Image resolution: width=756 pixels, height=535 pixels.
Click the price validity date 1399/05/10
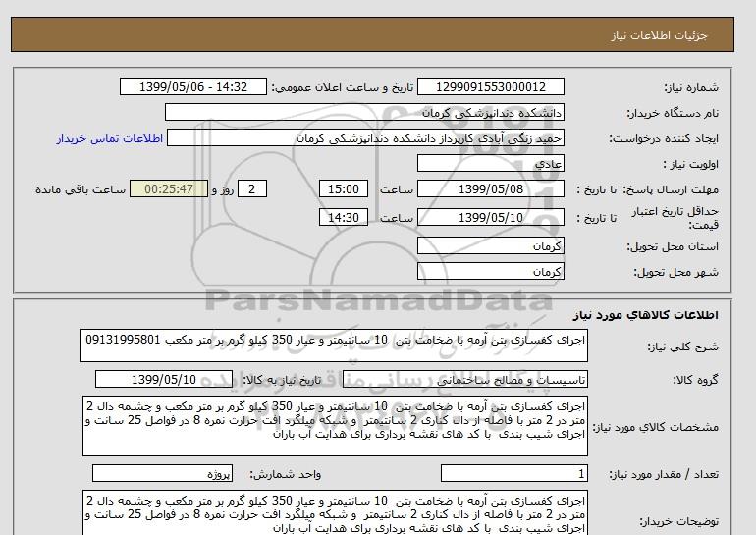pyautogui.click(x=490, y=217)
